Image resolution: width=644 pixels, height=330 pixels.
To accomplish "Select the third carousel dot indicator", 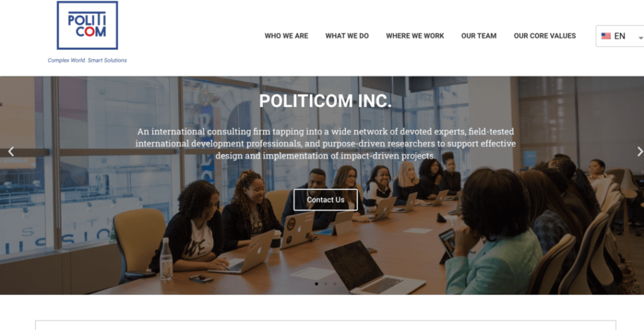I will 335,284.
